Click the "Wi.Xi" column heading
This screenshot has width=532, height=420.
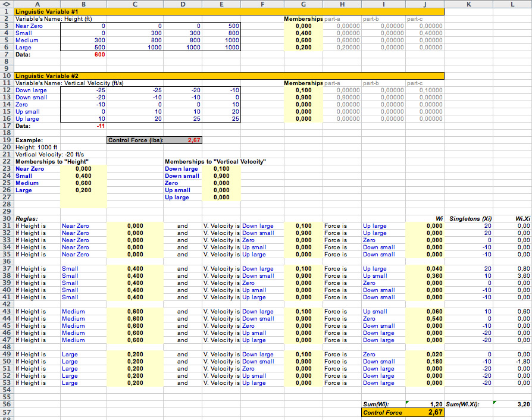coord(523,219)
